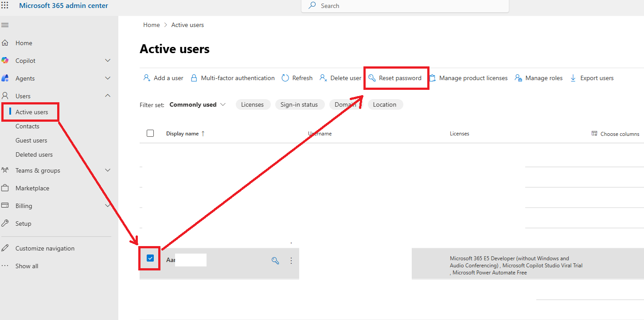
Task: Open the Domain filter pill
Action: pyautogui.click(x=346, y=104)
